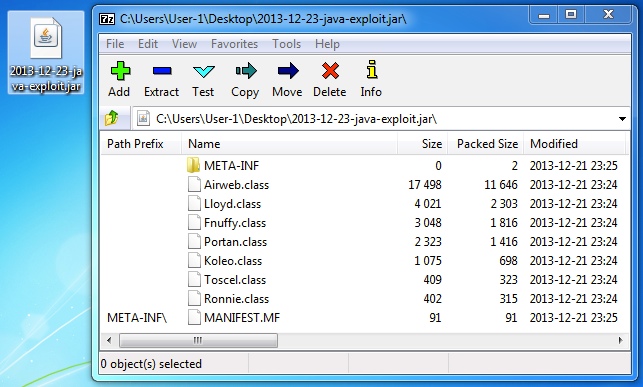
Task: Click the size value 4 021
Action: 428,204
